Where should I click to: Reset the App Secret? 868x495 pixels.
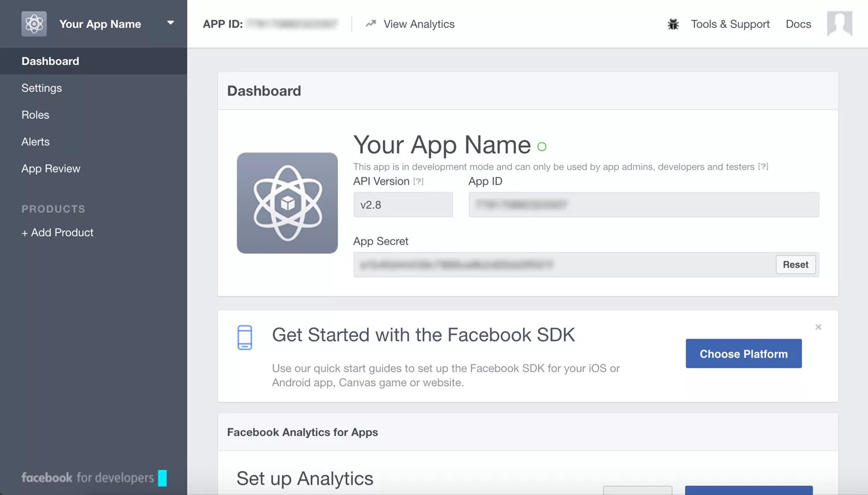796,265
